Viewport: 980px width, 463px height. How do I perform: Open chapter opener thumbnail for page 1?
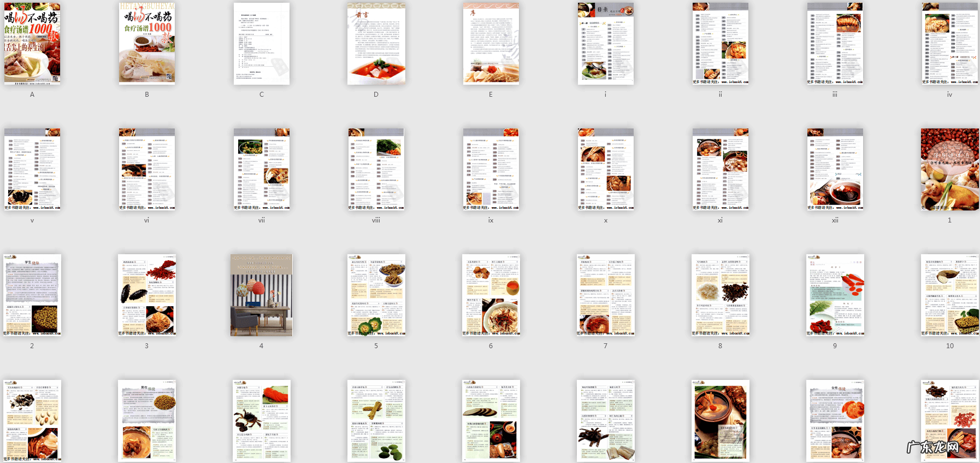[x=950, y=169]
